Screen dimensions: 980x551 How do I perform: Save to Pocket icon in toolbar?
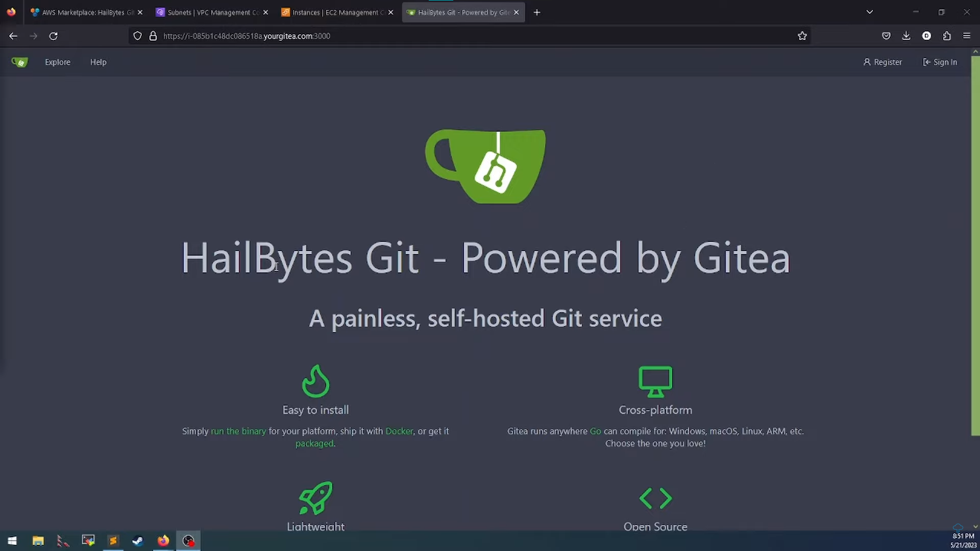point(886,36)
